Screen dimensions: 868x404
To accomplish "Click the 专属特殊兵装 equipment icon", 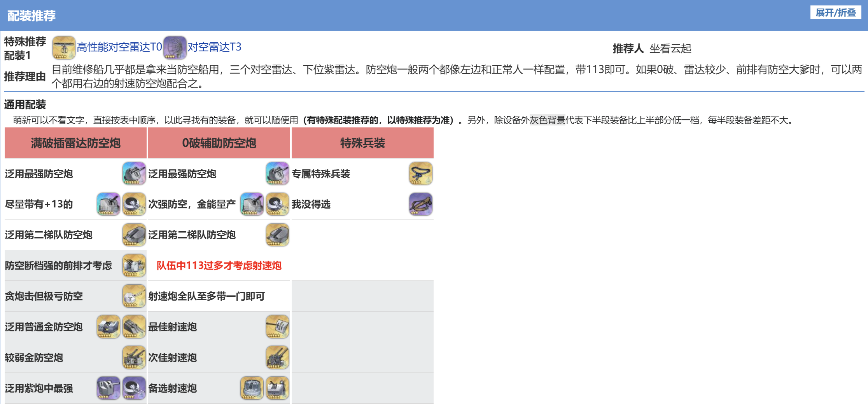I will click(420, 174).
